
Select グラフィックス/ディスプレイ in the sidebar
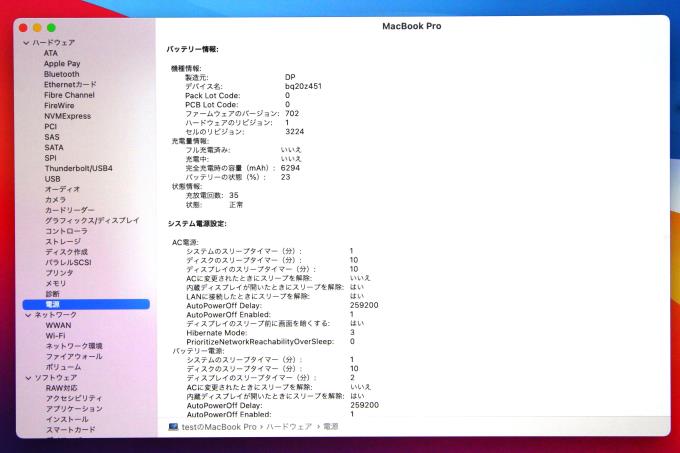(92, 221)
